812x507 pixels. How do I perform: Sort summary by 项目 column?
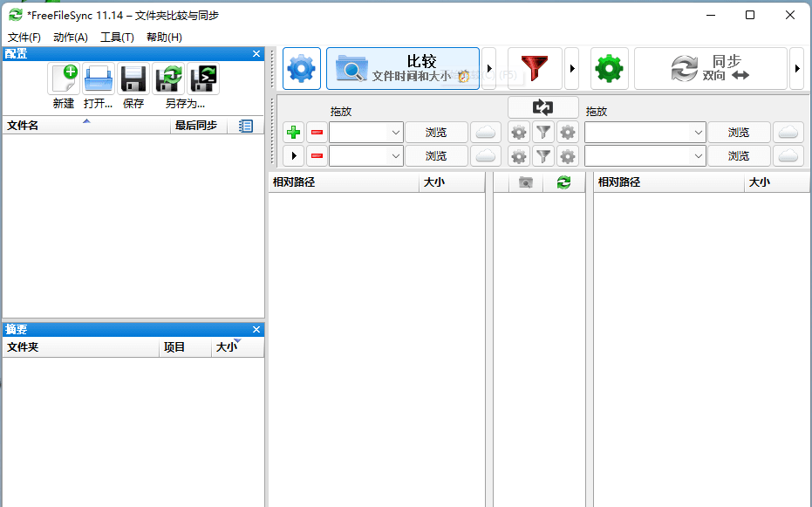click(x=186, y=347)
